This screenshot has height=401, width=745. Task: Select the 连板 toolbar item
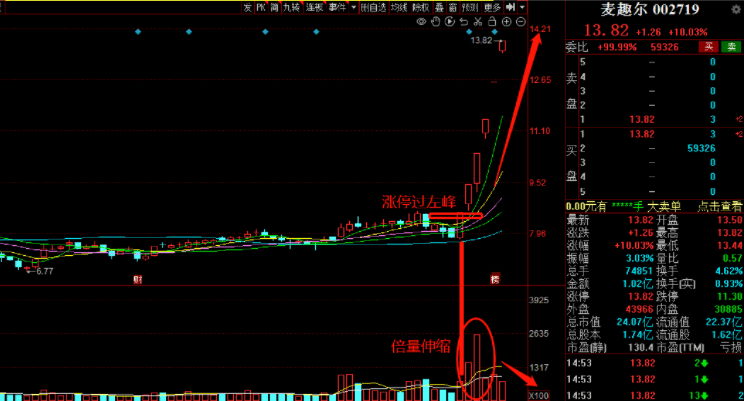[314, 7]
